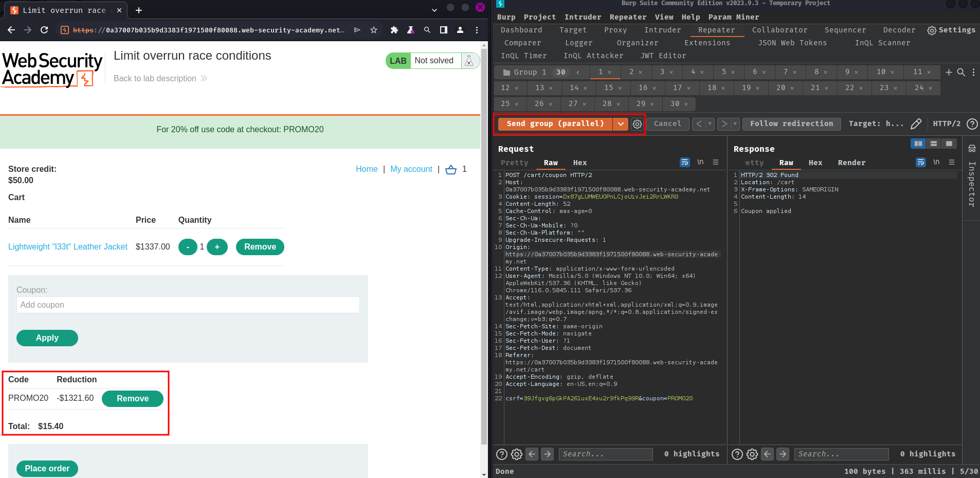Open Response panel hamburger menu
Viewport: 980px width, 478px height.
[x=952, y=162]
